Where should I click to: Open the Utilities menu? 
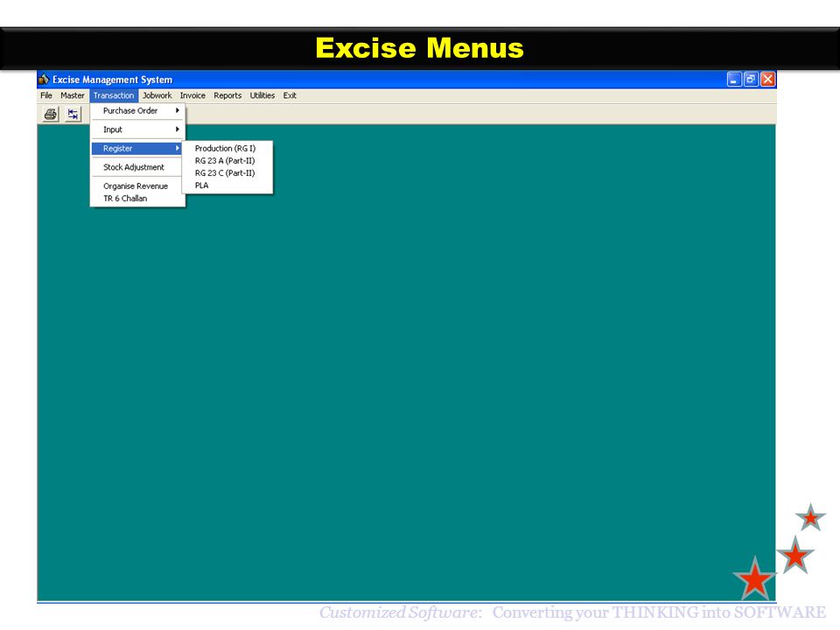pyautogui.click(x=262, y=95)
